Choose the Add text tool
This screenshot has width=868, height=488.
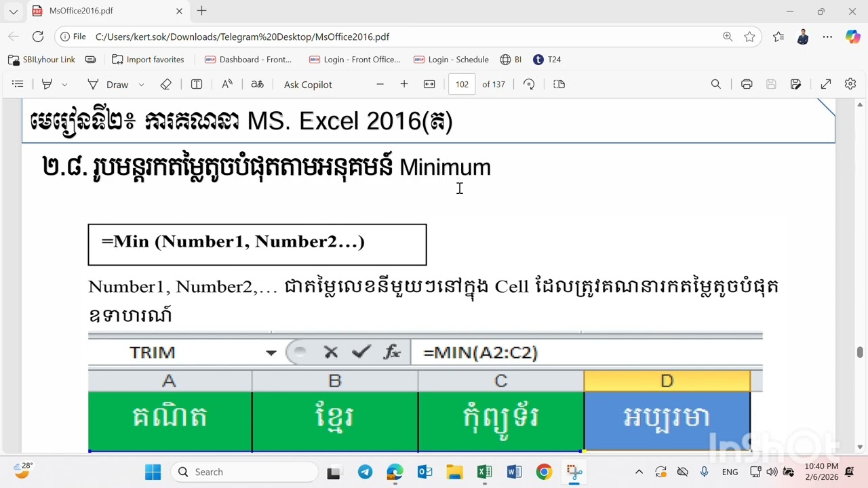pyautogui.click(x=197, y=84)
